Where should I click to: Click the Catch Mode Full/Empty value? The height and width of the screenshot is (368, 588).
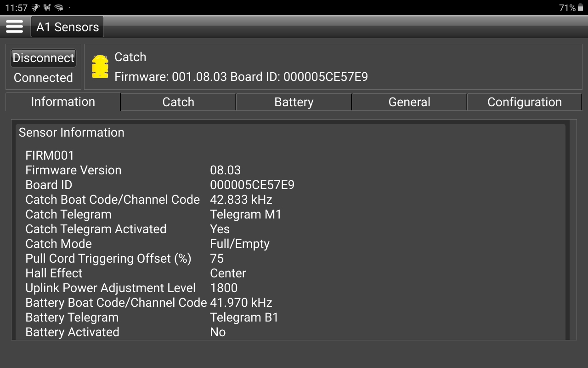[x=239, y=244]
